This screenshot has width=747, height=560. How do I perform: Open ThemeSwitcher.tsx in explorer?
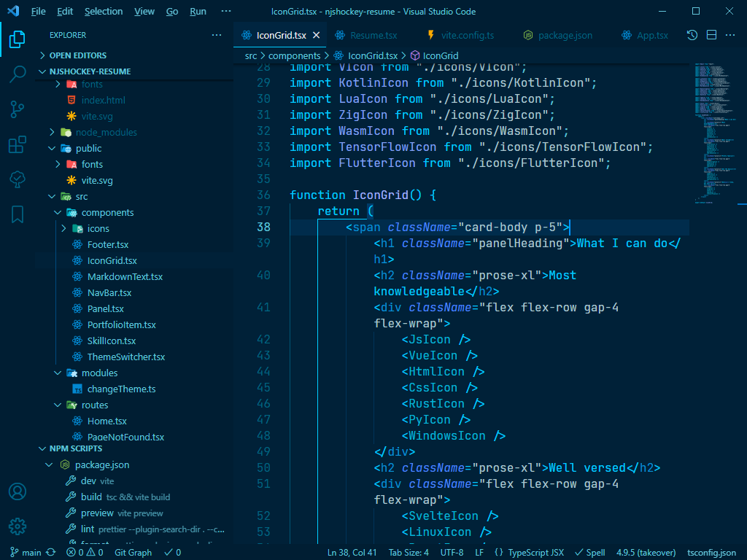pyautogui.click(x=125, y=357)
